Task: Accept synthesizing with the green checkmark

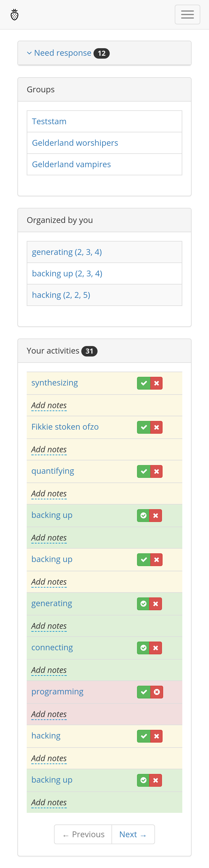Action: click(x=144, y=383)
